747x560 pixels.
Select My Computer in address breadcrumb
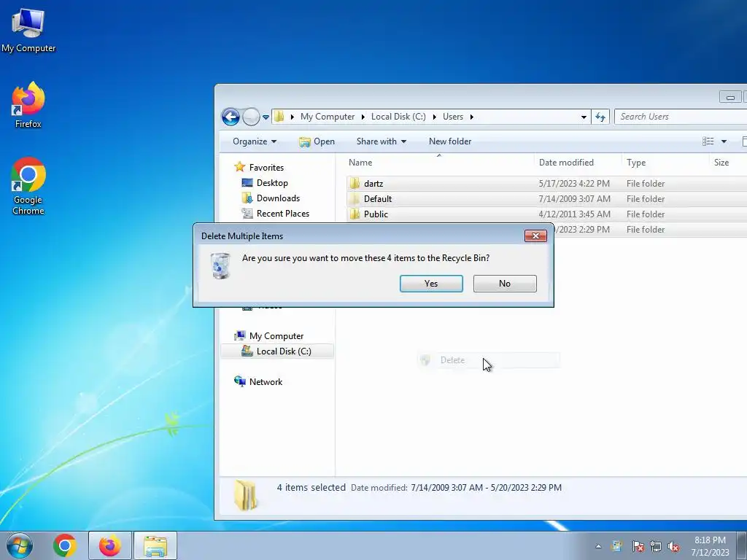click(328, 117)
